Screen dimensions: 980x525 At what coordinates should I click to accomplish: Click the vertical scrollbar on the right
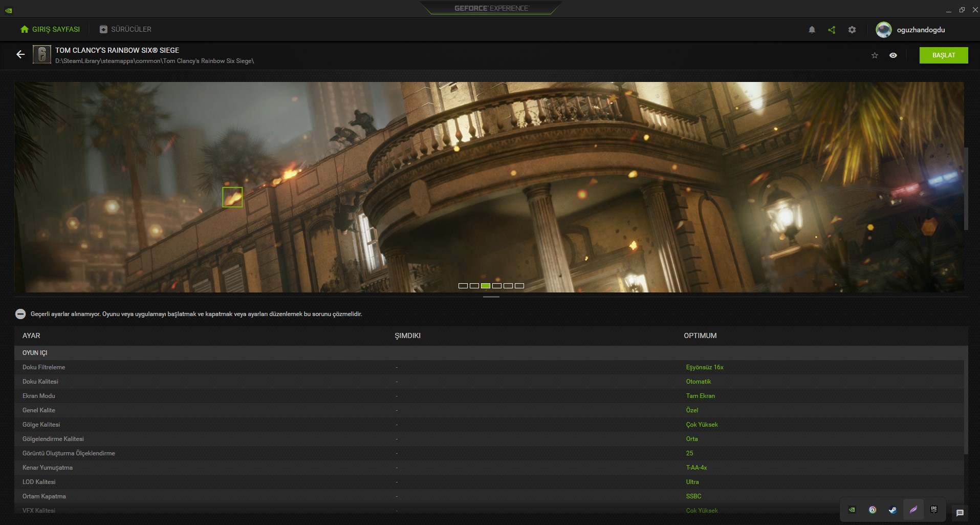point(966,188)
